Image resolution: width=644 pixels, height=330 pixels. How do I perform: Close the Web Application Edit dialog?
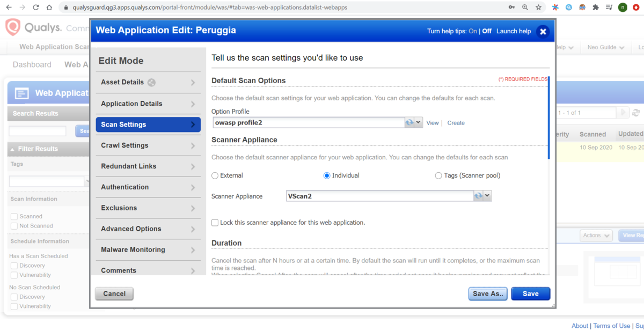pos(543,31)
